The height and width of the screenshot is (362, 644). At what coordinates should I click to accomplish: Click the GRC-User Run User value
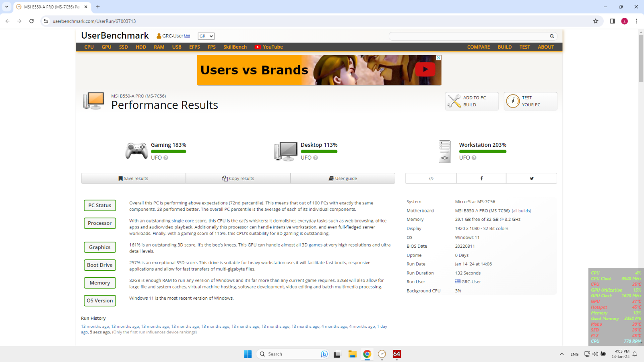click(468, 282)
